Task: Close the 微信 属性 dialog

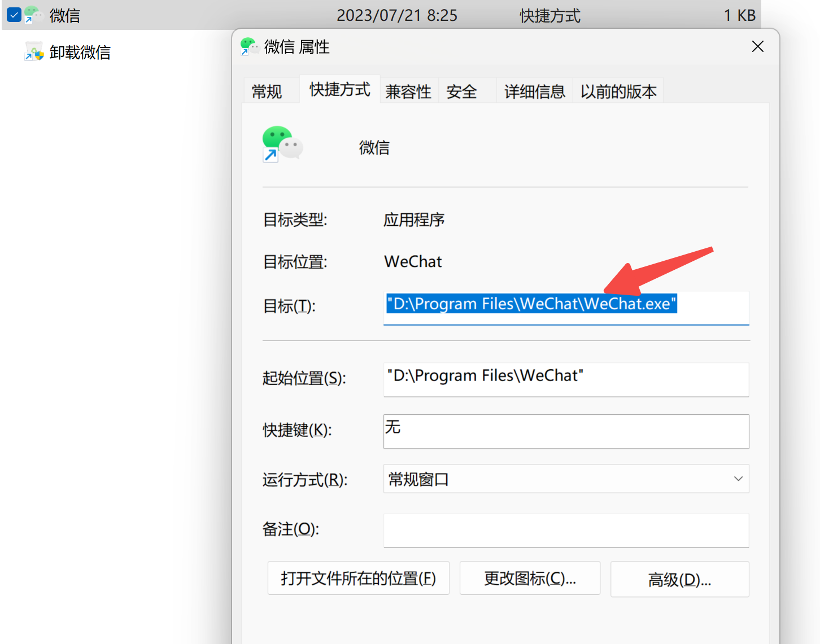Action: [758, 46]
